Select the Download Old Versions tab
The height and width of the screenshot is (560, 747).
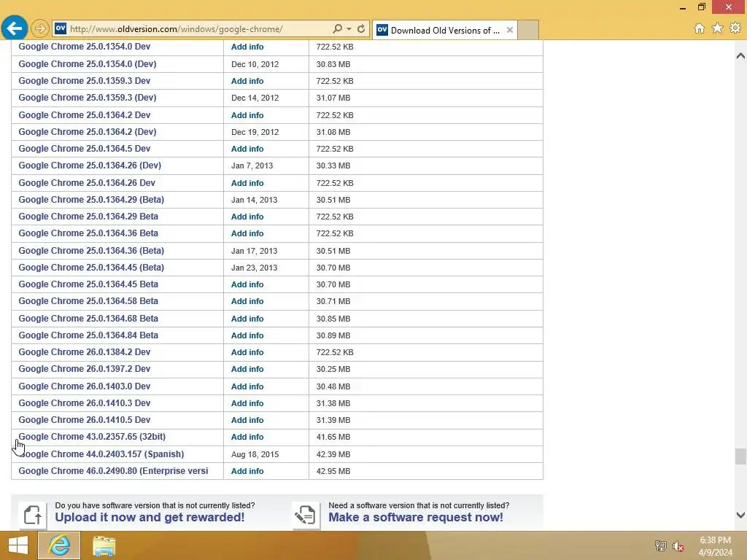(x=444, y=30)
